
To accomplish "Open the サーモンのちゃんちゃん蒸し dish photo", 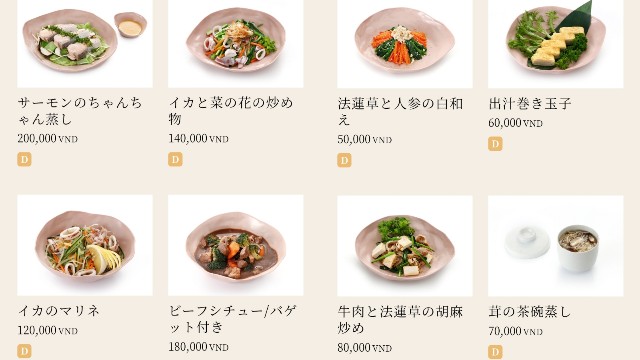I will [x=85, y=44].
